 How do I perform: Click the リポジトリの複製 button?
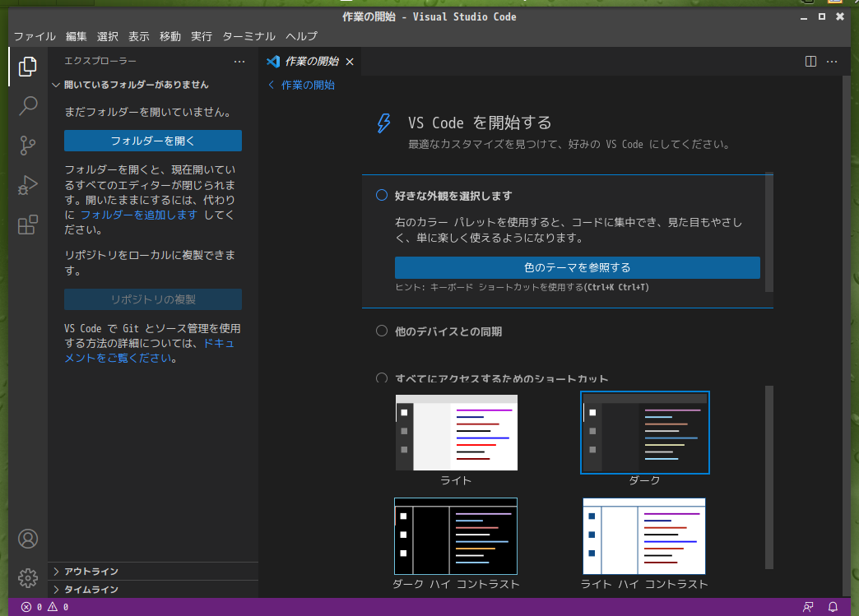(153, 299)
